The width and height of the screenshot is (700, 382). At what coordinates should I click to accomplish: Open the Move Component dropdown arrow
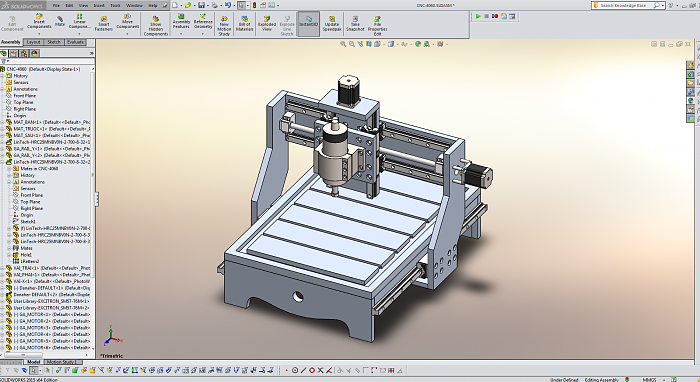pyautogui.click(x=127, y=33)
